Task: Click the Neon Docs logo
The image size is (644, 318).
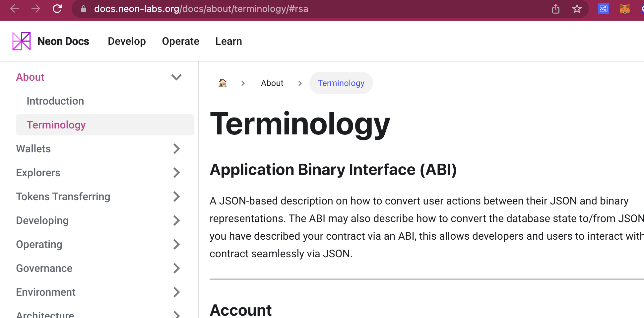Action: (x=21, y=41)
